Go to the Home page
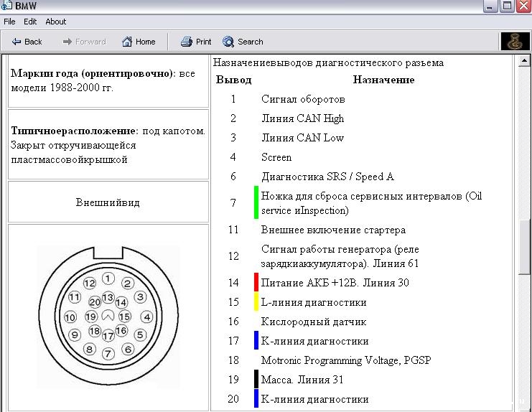 click(x=139, y=42)
